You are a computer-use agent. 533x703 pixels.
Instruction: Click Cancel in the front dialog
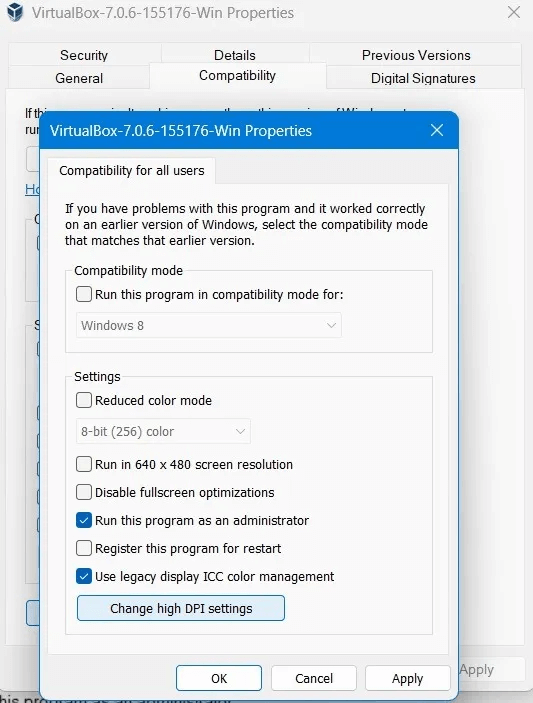tap(314, 678)
